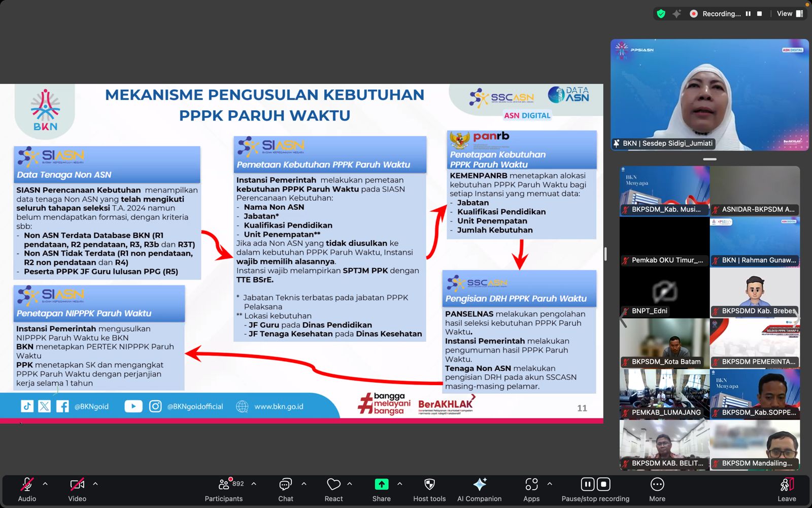This screenshot has height=508, width=812.
Task: Click the TikTok icon on slide footer
Action: tap(27, 406)
